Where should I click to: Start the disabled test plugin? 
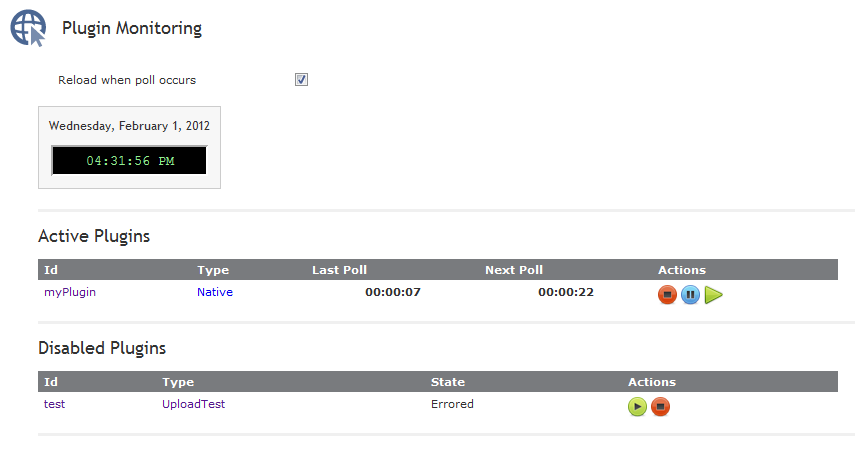point(637,407)
